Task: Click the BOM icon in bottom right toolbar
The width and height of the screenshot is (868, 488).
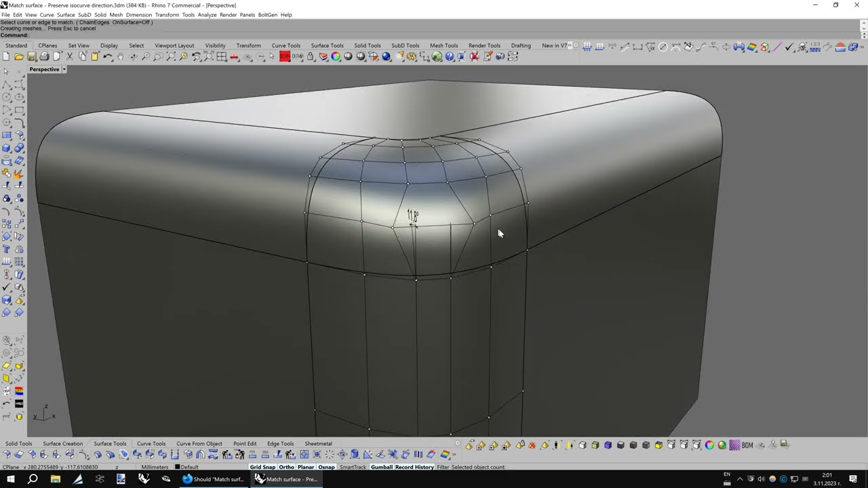Action: [747, 445]
